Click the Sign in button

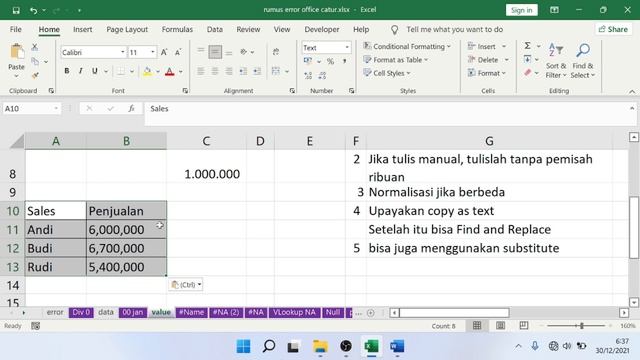[x=522, y=10]
